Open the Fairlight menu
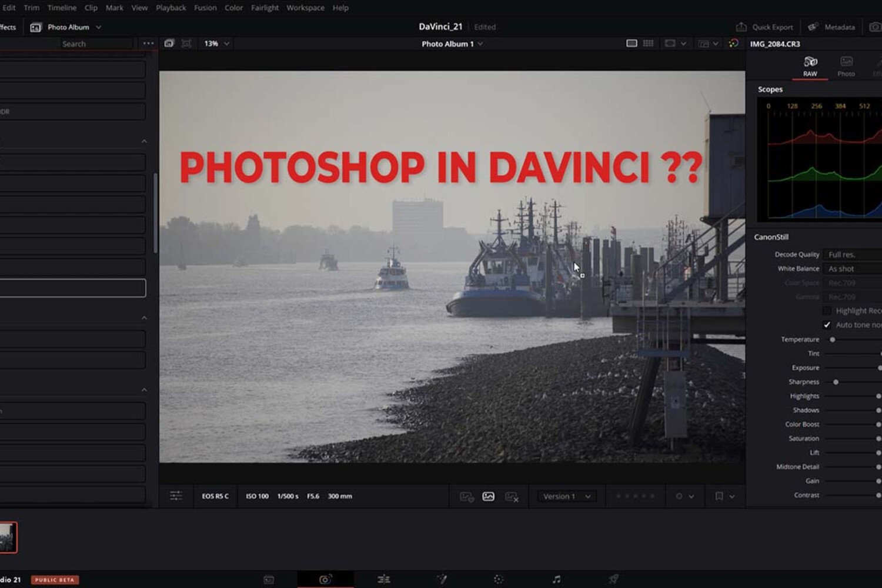 [265, 8]
